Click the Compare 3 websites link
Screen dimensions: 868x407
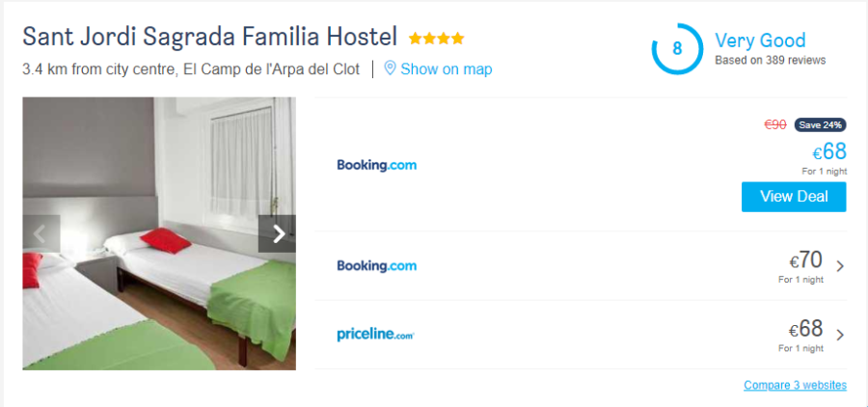[x=795, y=386]
